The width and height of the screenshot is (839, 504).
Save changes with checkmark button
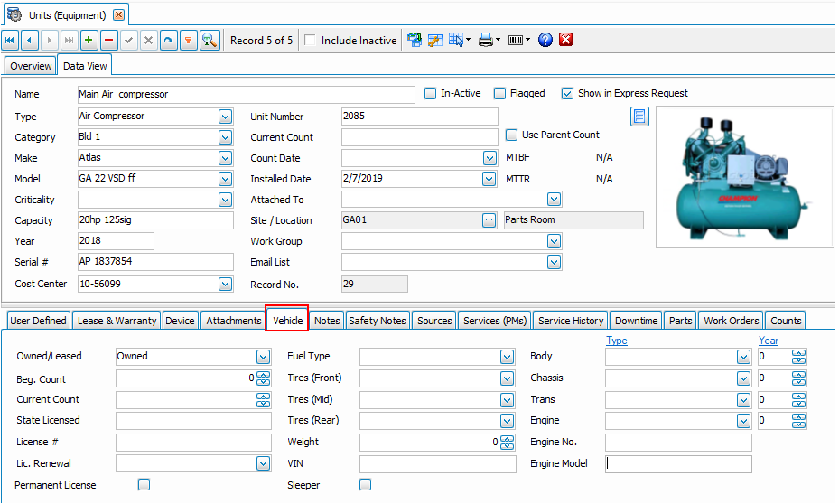[128, 40]
